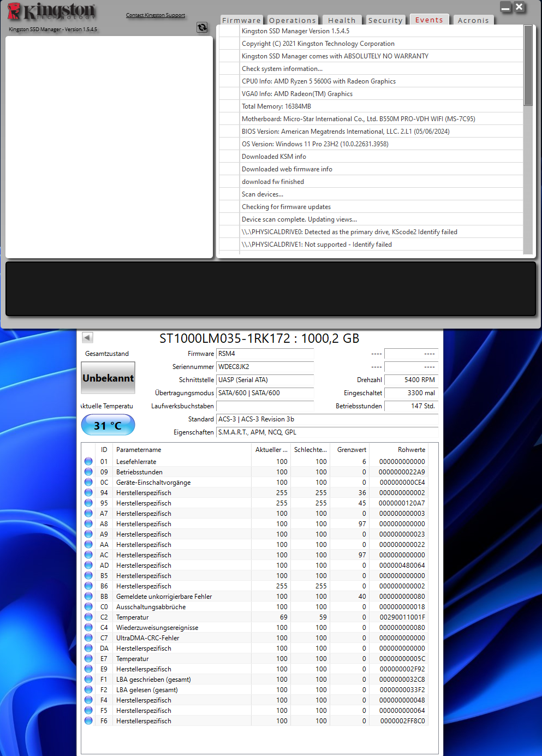Click the back arrow beside the ST1000LM035 drive title
Image resolution: width=542 pixels, height=756 pixels.
coord(87,338)
